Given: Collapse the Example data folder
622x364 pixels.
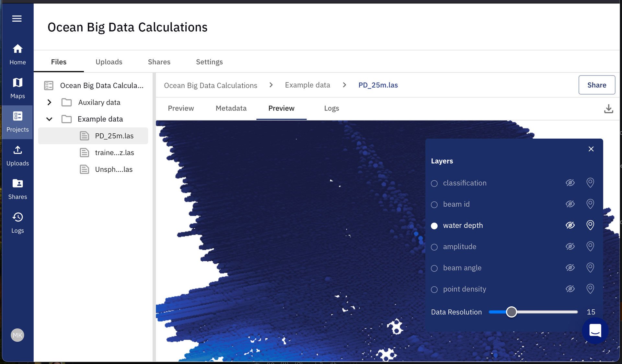Looking at the screenshot, I should (49, 119).
